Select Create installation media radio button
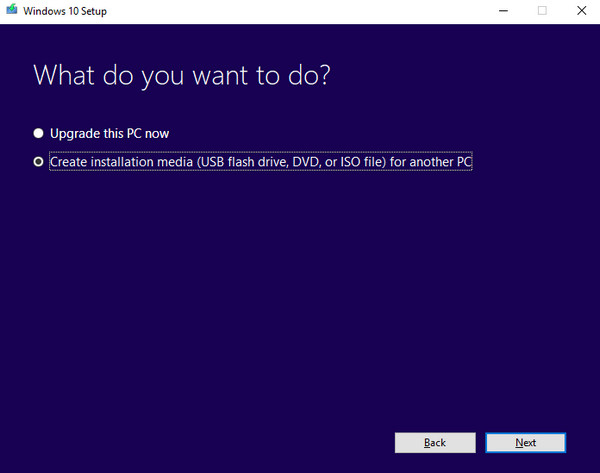This screenshot has width=600, height=473. (x=38, y=162)
